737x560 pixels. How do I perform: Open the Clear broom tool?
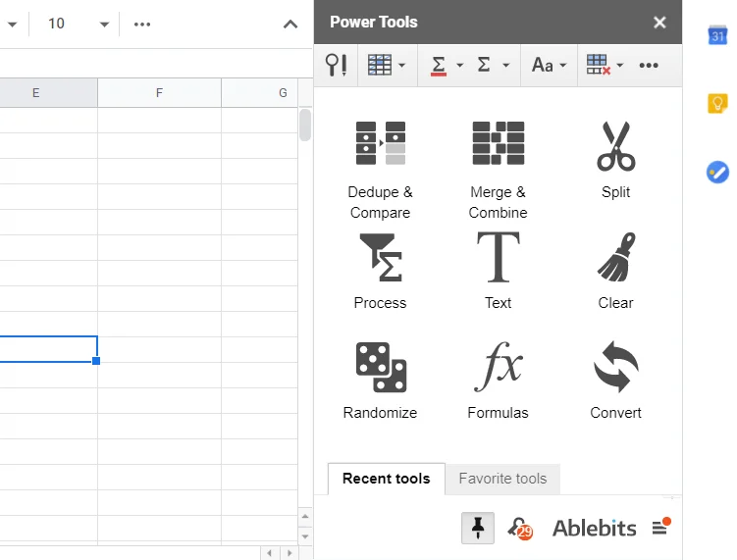click(x=615, y=270)
